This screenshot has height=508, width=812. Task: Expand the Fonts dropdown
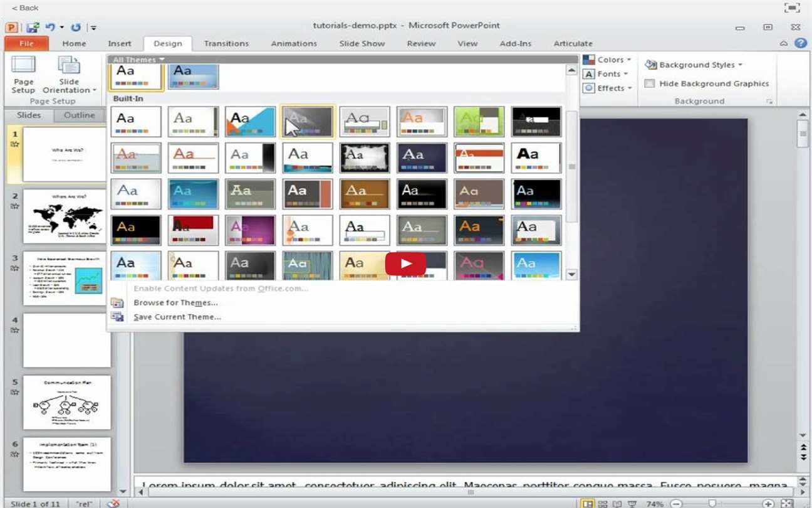pos(605,74)
